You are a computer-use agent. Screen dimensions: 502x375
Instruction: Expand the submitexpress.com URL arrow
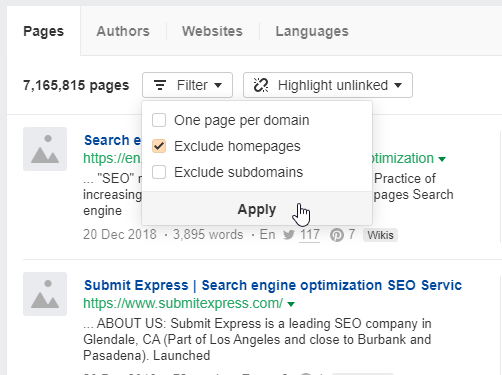(291, 304)
